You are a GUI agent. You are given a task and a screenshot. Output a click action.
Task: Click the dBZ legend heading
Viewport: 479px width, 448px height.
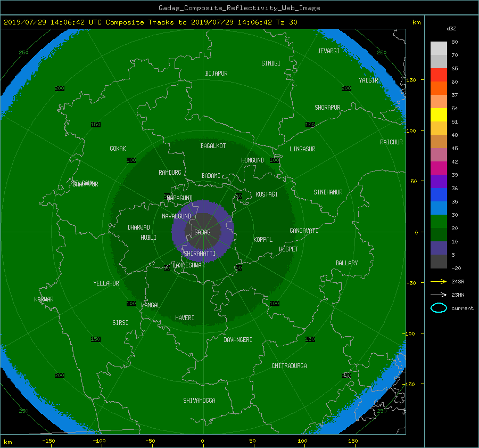pyautogui.click(x=451, y=28)
